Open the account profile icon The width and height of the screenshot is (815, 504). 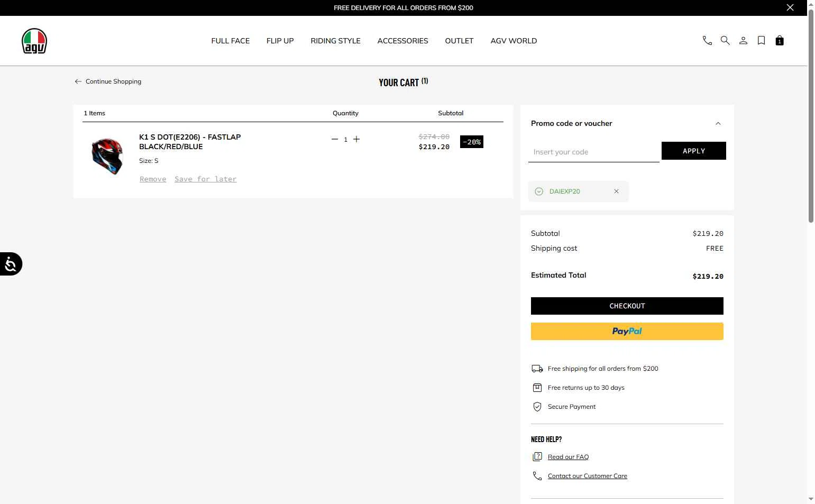pos(743,41)
